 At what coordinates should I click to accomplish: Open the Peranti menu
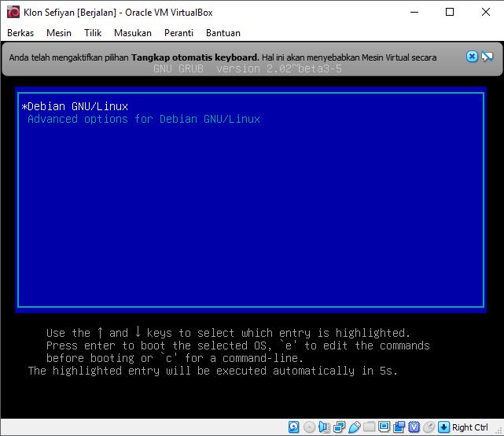click(178, 33)
